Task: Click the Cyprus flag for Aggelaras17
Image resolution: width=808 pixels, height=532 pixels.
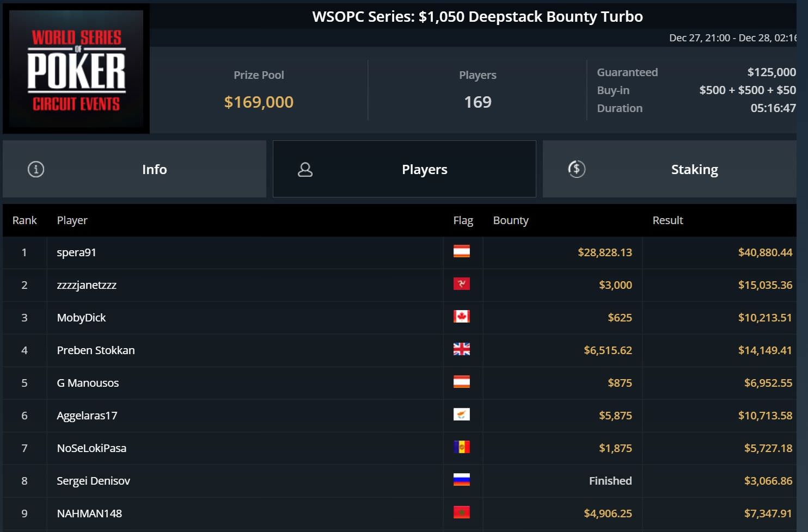Action: click(462, 415)
